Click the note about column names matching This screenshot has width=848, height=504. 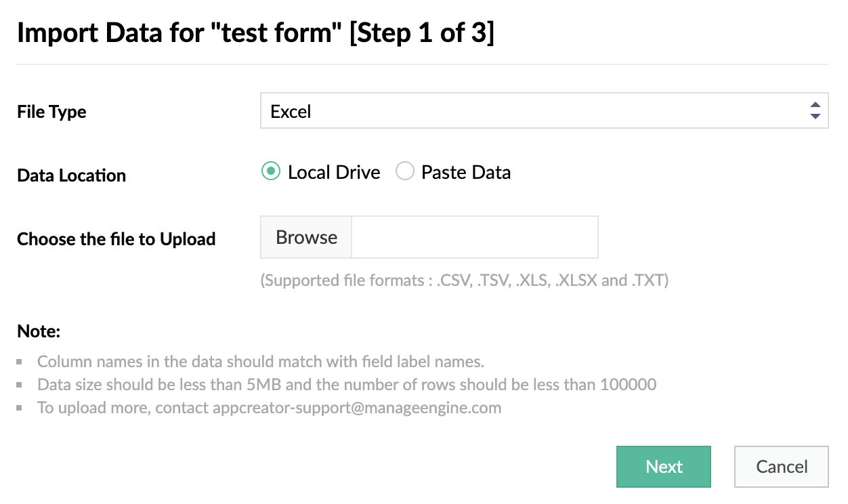click(x=260, y=361)
